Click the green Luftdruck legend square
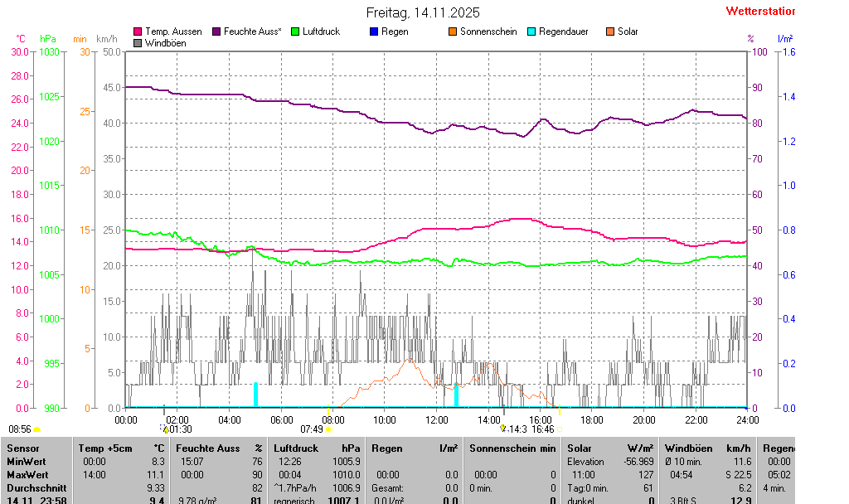 [295, 31]
